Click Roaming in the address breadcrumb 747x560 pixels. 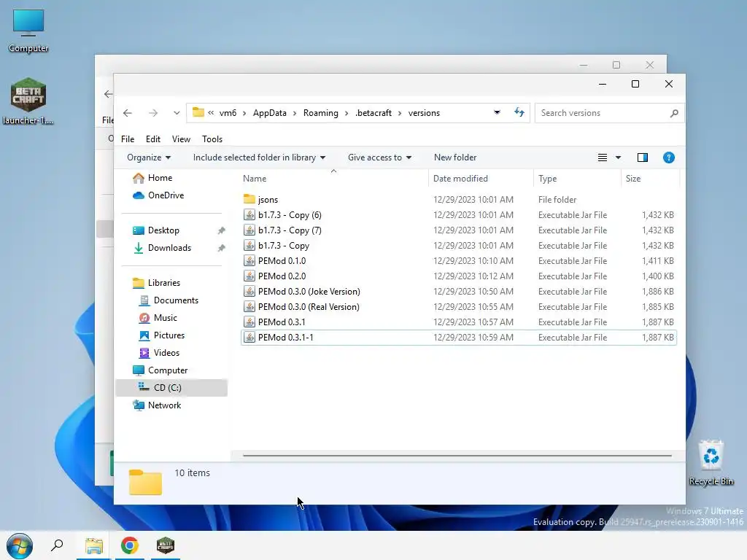(x=321, y=113)
